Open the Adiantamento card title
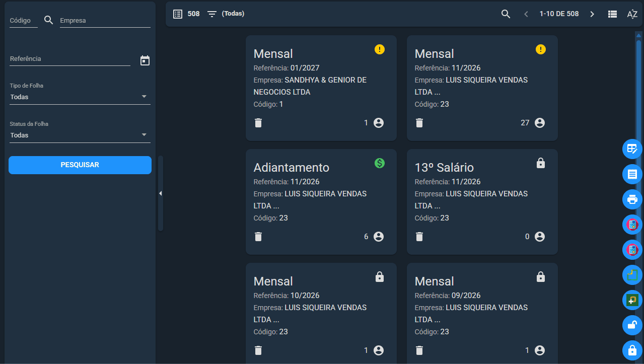Screen dimensions: 644x364 pos(292,167)
